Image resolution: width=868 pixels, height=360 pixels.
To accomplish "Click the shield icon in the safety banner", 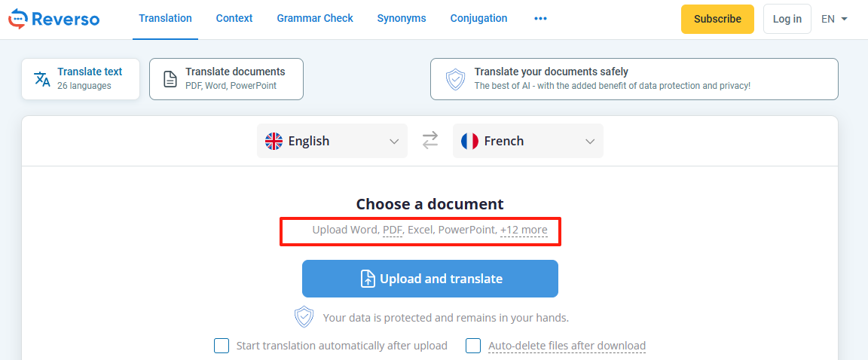I will (x=456, y=79).
